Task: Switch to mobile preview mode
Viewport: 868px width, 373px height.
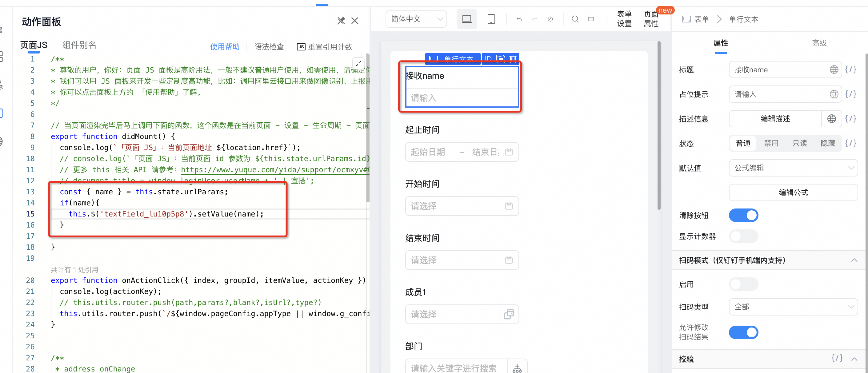Action: click(491, 19)
